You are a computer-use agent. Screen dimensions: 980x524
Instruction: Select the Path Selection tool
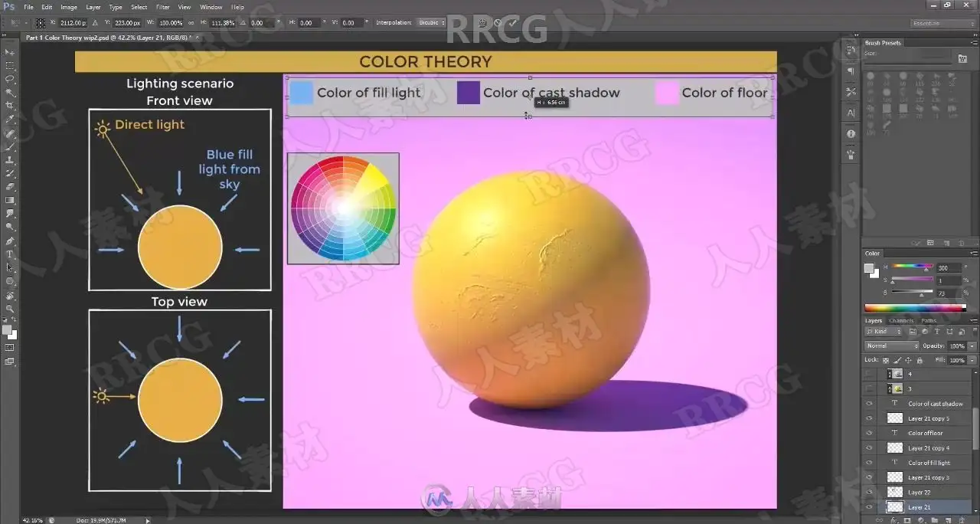pyautogui.click(x=10, y=267)
